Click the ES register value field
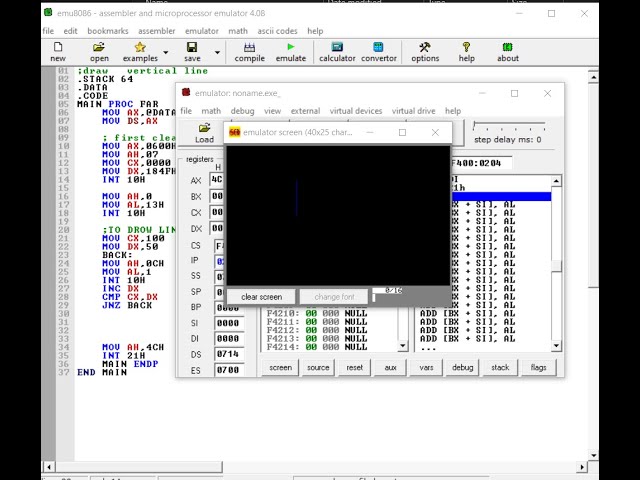The width and height of the screenshot is (640, 480). (x=229, y=370)
